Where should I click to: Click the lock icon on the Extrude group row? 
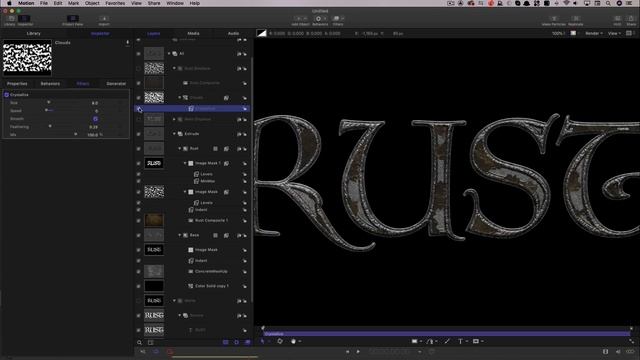[244, 134]
